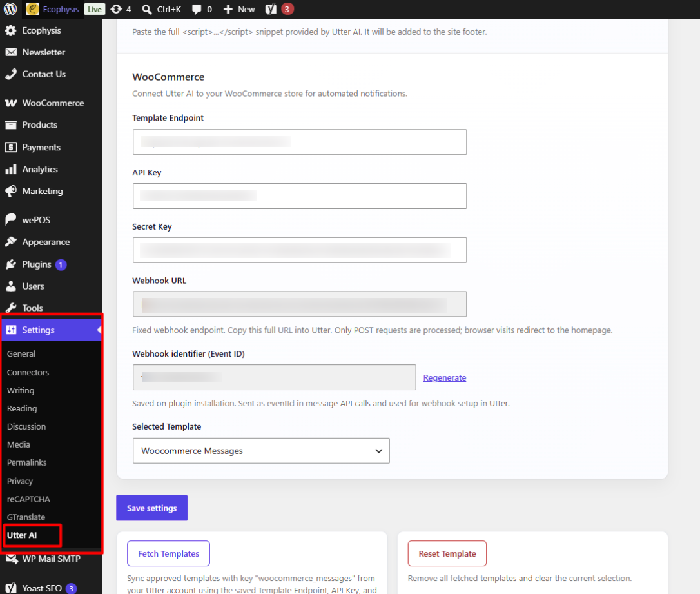The height and width of the screenshot is (594, 700).
Task: Click the Regenerate link
Action: coord(445,378)
